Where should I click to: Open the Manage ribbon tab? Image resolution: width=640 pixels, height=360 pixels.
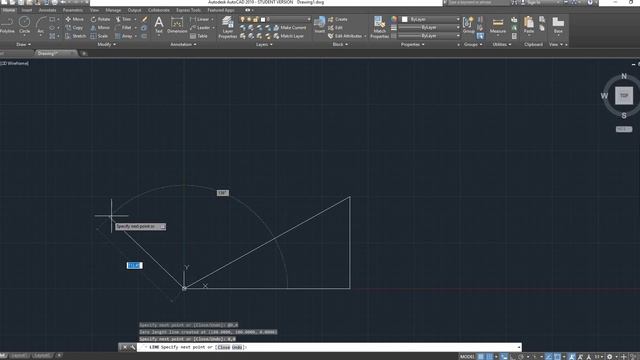(x=113, y=10)
